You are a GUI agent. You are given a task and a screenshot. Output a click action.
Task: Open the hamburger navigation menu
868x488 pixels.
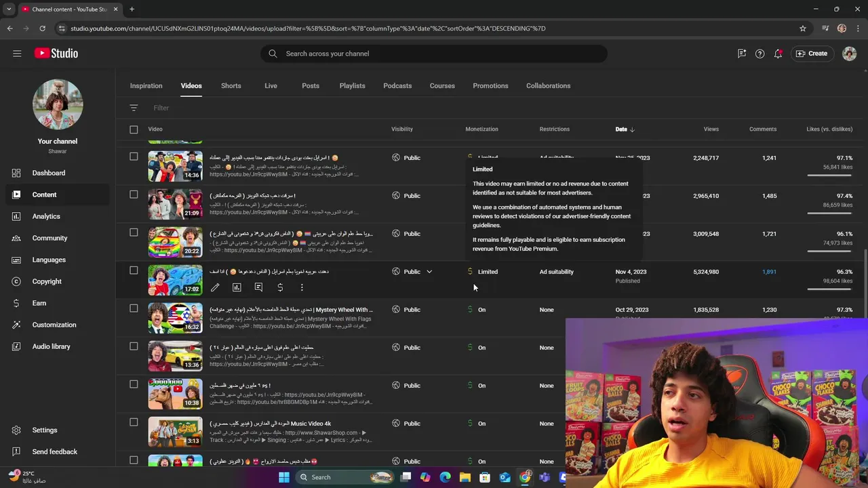pos(17,54)
